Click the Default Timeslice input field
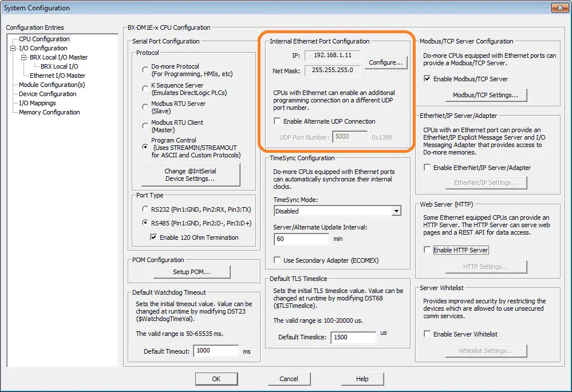 (x=353, y=337)
